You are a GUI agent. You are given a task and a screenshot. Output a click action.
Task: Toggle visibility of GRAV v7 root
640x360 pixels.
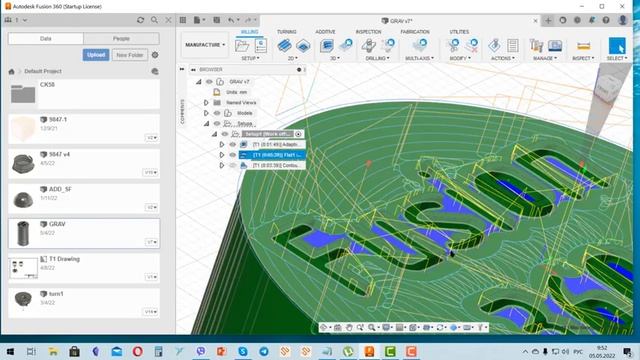tap(209, 82)
